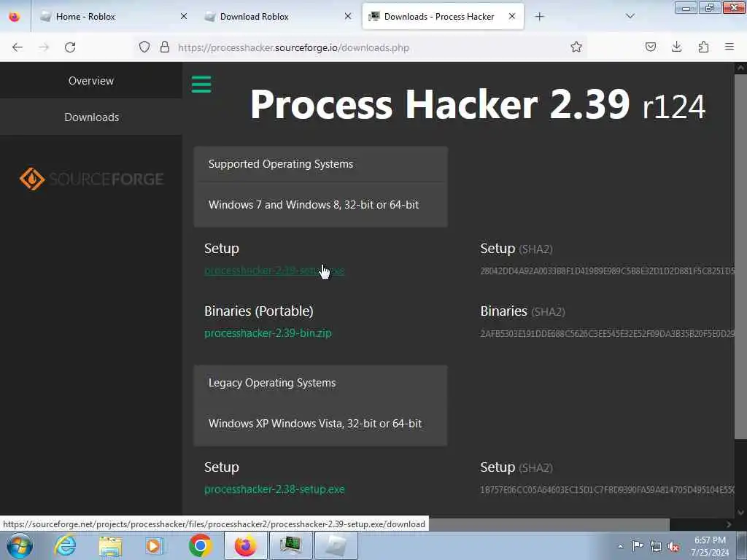Click the Firefox back arrow
This screenshot has width=747, height=560.
(x=18, y=47)
